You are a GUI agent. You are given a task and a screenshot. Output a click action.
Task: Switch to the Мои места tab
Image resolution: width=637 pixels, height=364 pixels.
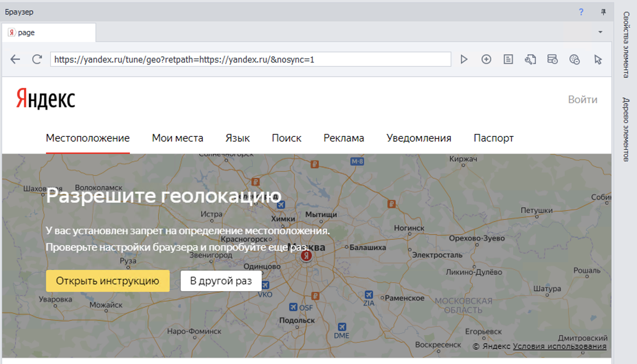(x=177, y=138)
